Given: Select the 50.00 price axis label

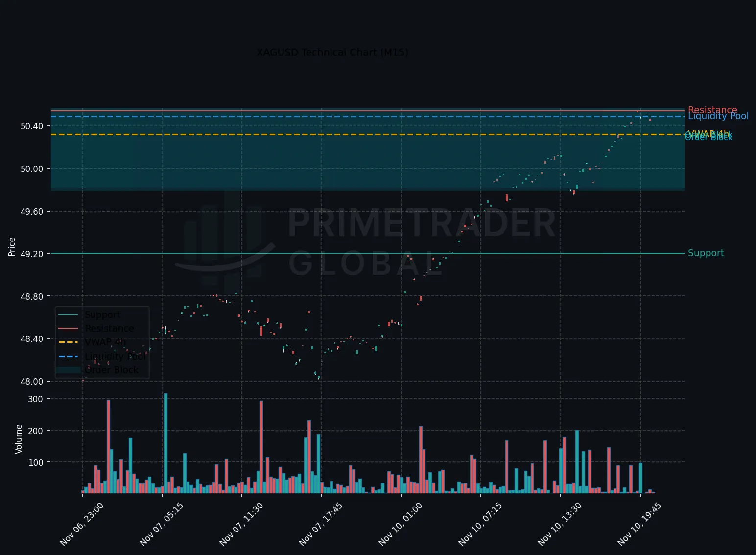Looking at the screenshot, I should click(x=32, y=169).
